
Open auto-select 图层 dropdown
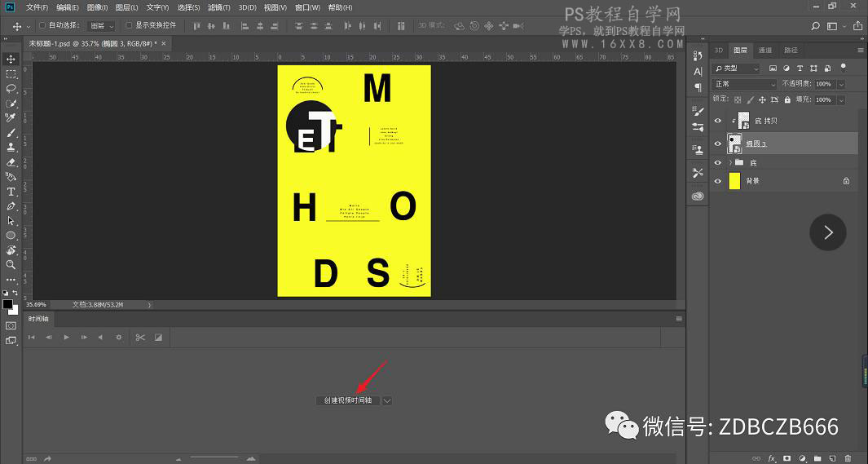coord(101,26)
